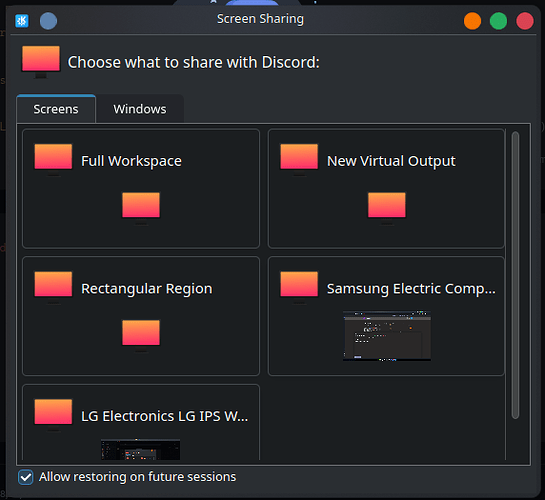
Task: Select LG Electronics screen preview thumbnail
Action: [x=140, y=449]
